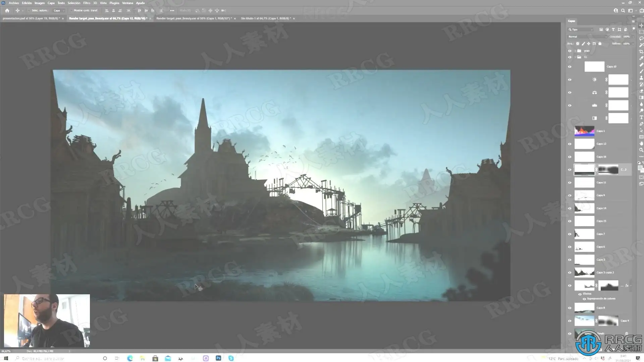Open the Normal blend mode dropdown
Viewport: 644px width, 362px height.
[x=587, y=37]
